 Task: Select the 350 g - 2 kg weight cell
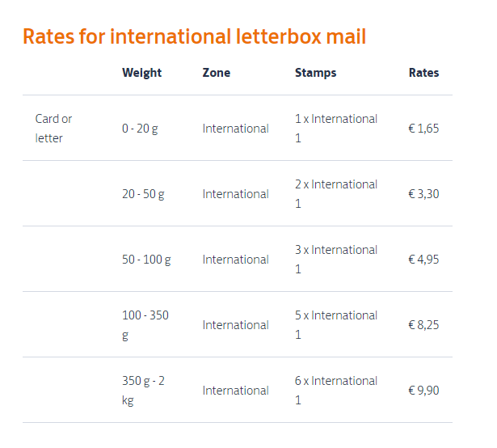pyautogui.click(x=143, y=391)
